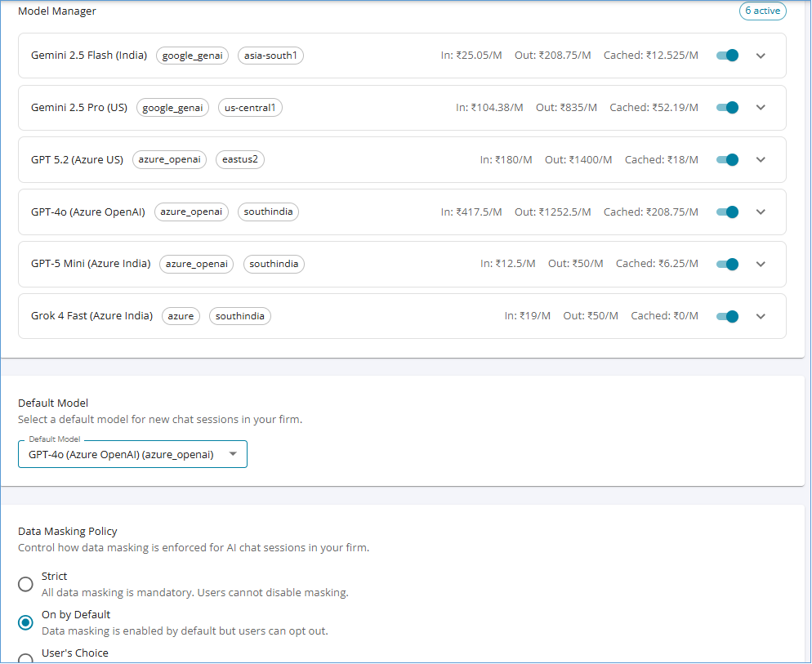
Task: Click Cached: ₹12.525/M value
Action: coord(650,55)
